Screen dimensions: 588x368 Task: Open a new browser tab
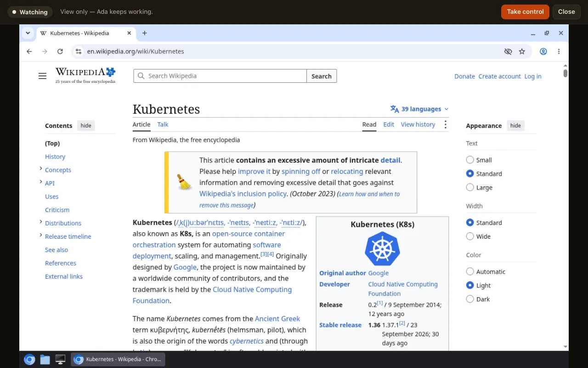click(x=145, y=33)
